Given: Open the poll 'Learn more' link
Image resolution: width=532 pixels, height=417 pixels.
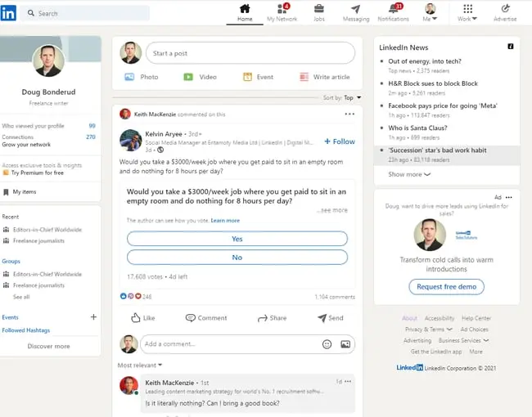Looking at the screenshot, I should tap(225, 221).
